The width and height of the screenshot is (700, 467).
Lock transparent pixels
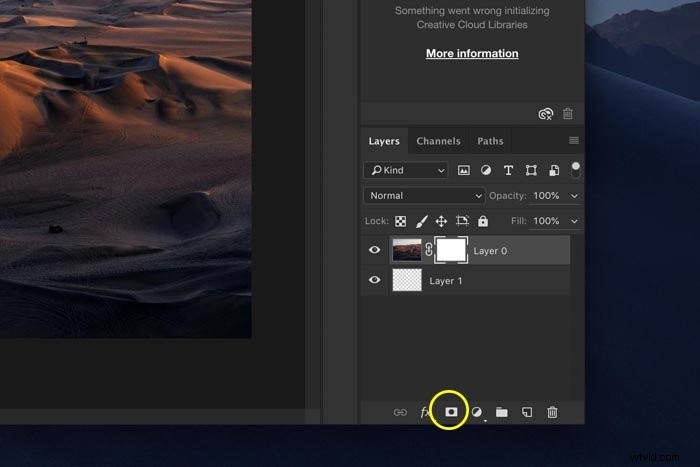[400, 221]
